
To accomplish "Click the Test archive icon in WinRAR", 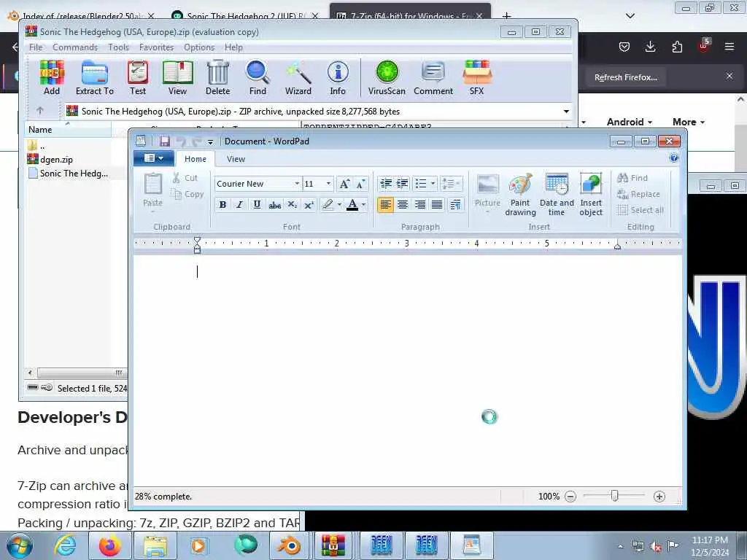I will (x=138, y=77).
